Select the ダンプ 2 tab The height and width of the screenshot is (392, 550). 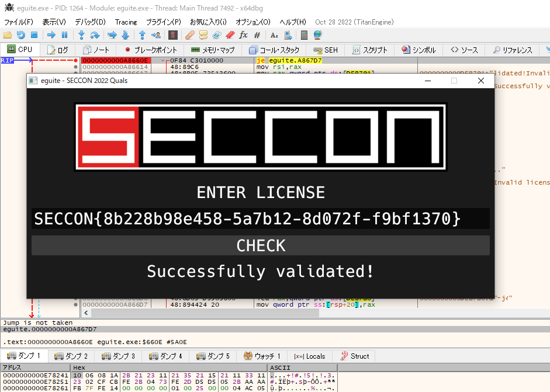click(71, 356)
